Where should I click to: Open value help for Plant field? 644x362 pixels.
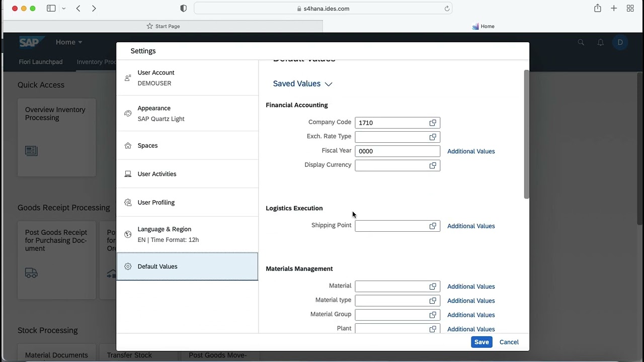pos(433,329)
